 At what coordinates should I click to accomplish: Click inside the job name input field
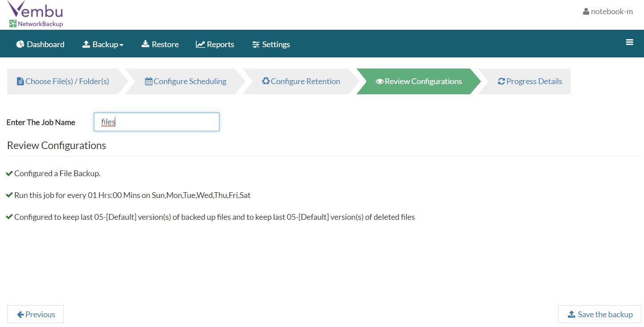click(156, 121)
